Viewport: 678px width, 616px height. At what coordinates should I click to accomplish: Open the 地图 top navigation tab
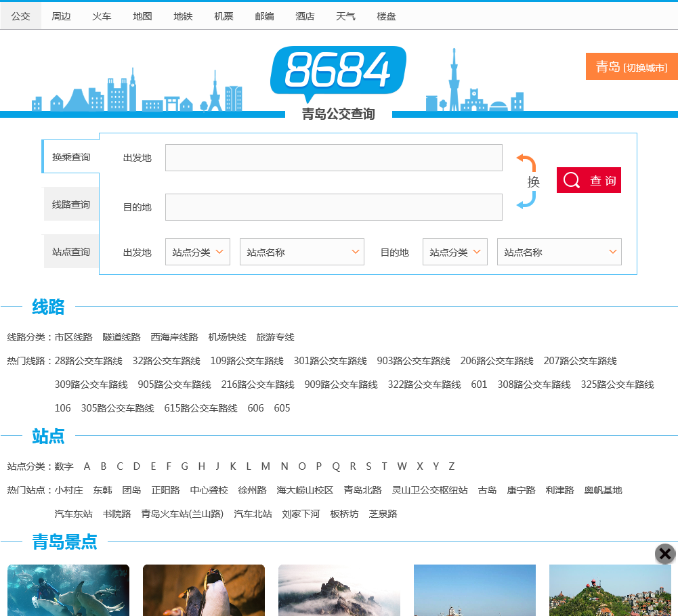coord(142,16)
